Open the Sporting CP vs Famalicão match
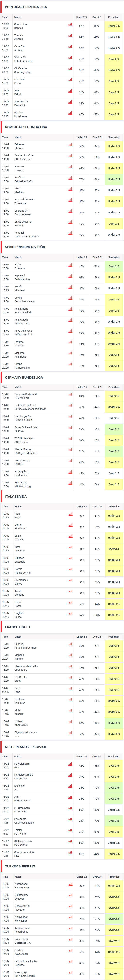 pyautogui.click(x=21, y=103)
